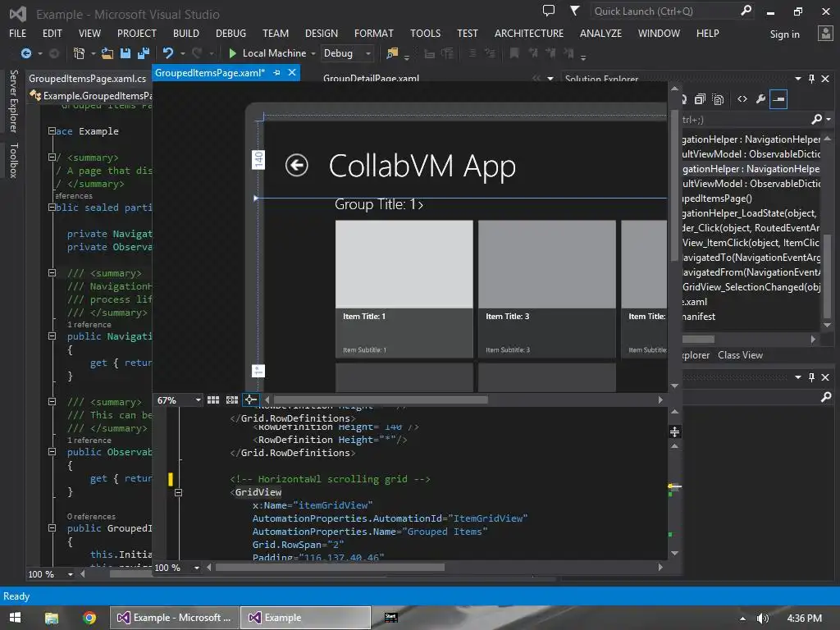
Task: Pin the GroupedItemsPage.xaml tab
Action: (277, 72)
